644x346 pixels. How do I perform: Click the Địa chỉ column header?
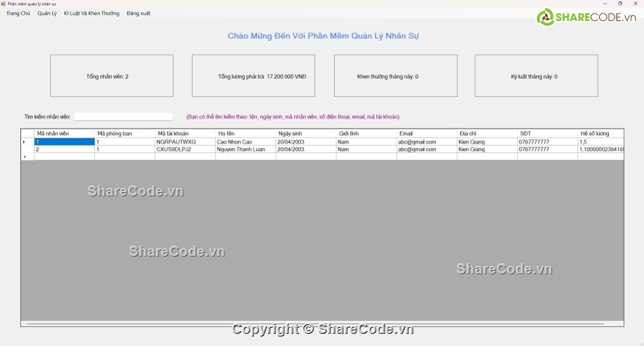click(487, 133)
